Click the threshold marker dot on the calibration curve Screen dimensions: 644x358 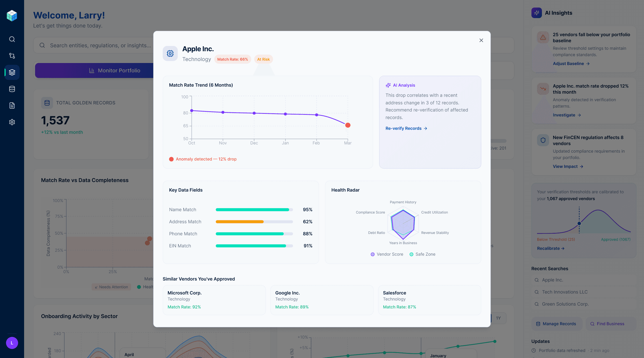579,223
